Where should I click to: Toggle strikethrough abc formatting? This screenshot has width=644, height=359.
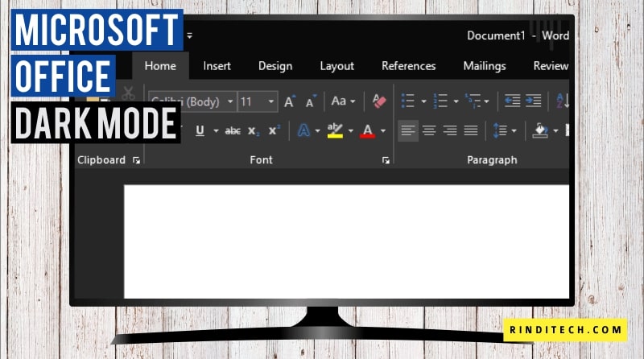233,131
